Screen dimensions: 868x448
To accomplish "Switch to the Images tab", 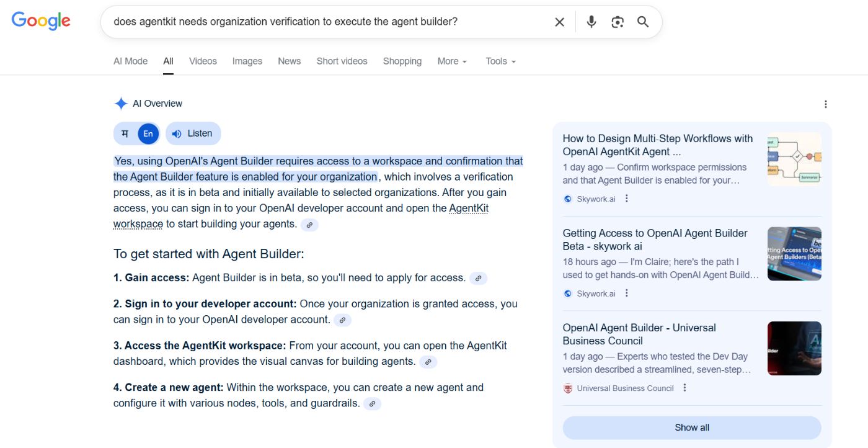I will coord(247,61).
